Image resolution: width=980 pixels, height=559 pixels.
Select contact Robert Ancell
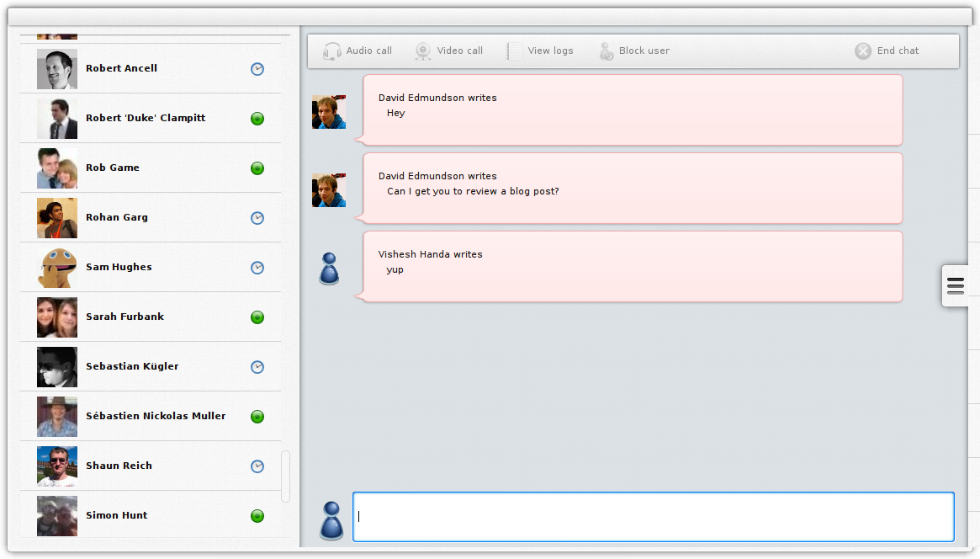151,69
